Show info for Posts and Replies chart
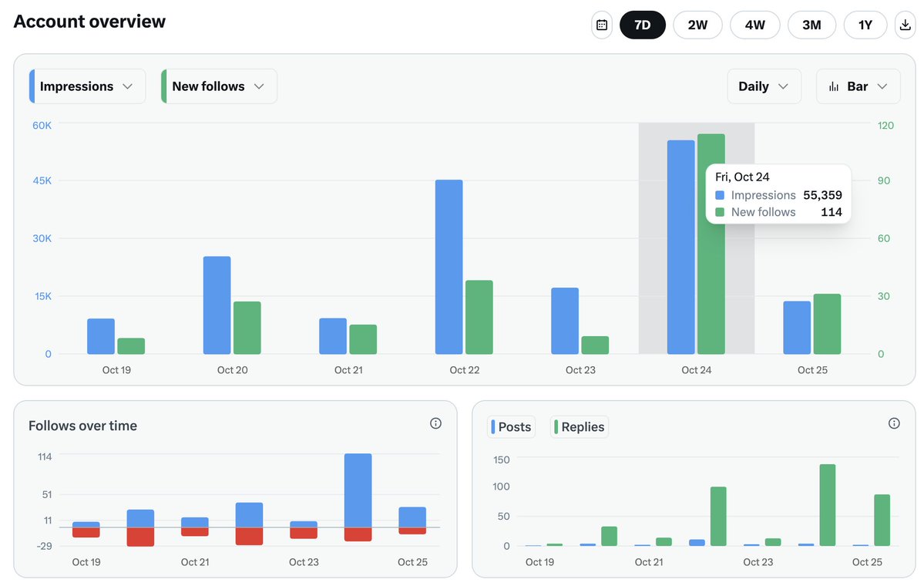Image resolution: width=924 pixels, height=586 pixels. point(894,423)
